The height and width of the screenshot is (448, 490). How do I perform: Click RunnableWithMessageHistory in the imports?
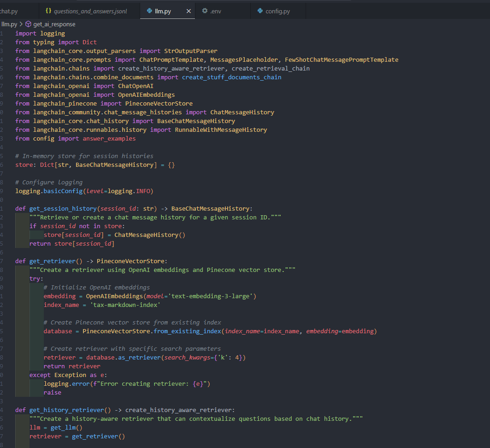(221, 130)
